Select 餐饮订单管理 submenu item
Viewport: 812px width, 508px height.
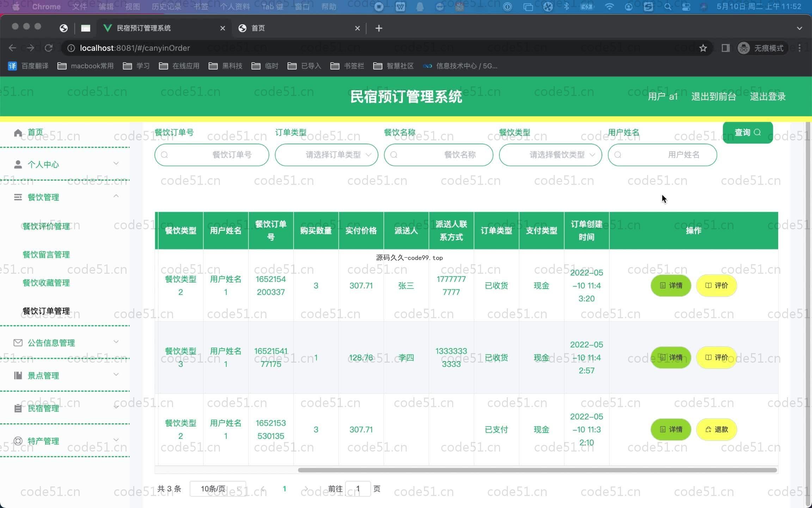(x=46, y=311)
